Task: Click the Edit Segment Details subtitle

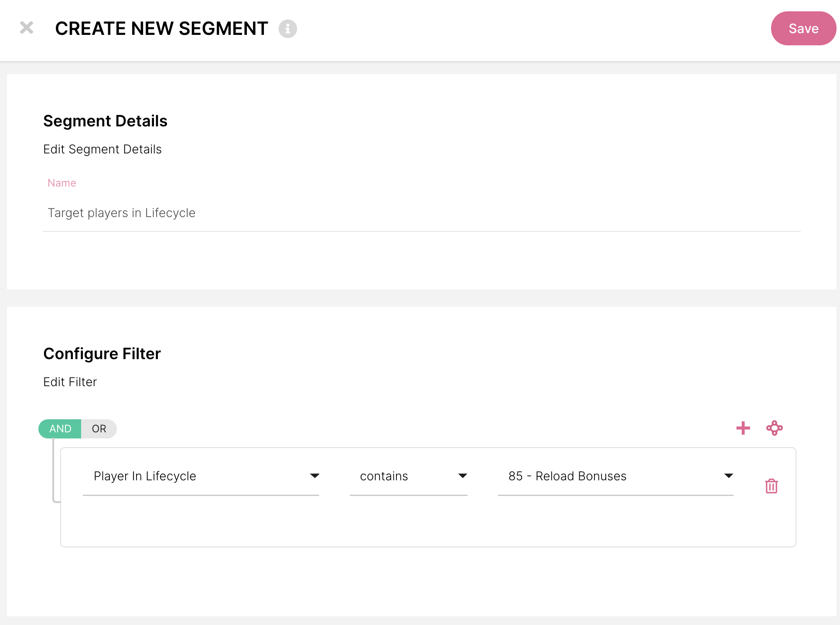Action: click(102, 149)
